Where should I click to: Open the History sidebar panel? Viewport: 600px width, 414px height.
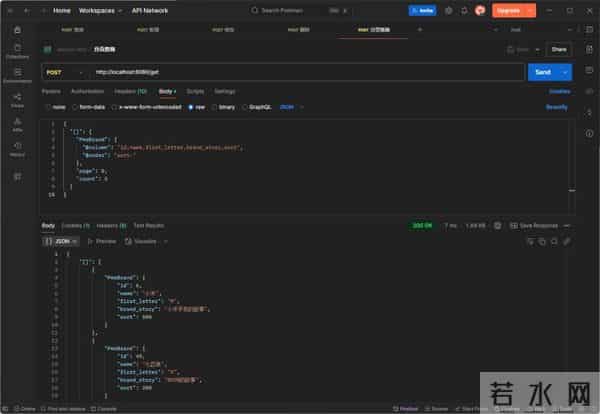pos(17,150)
